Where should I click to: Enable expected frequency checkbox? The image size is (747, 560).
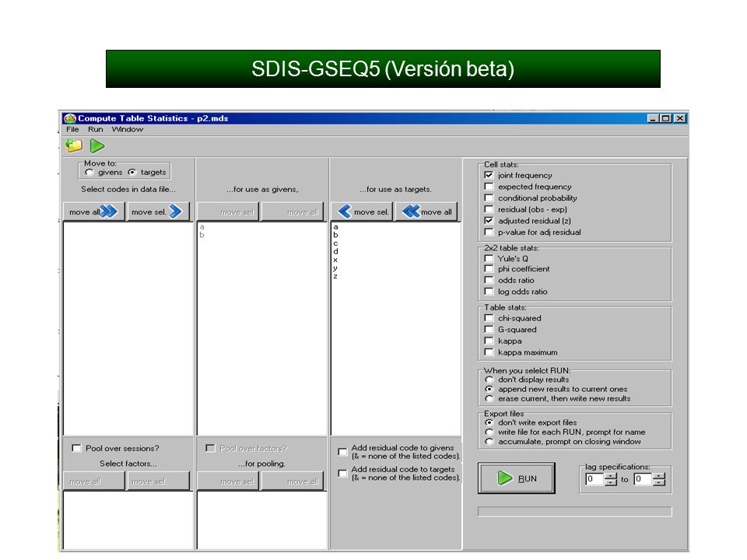pyautogui.click(x=489, y=187)
